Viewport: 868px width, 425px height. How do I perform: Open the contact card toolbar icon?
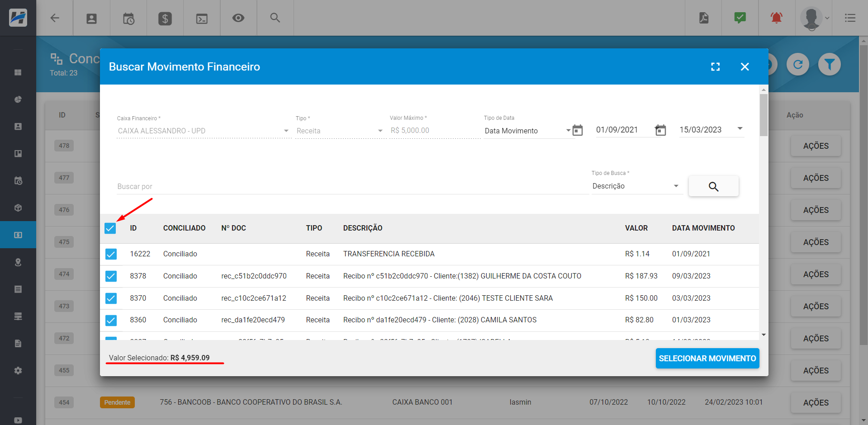91,19
